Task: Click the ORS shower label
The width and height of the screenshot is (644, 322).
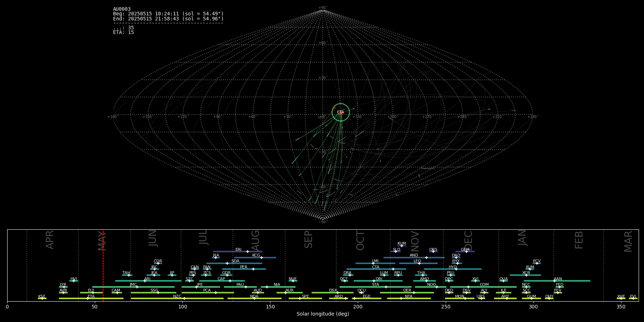Action: 433,250
